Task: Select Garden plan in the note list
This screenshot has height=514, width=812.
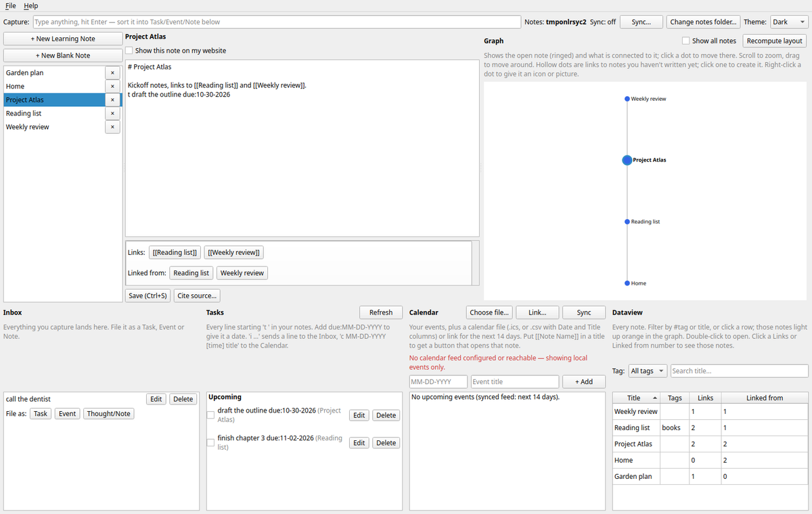Action: pyautogui.click(x=54, y=73)
